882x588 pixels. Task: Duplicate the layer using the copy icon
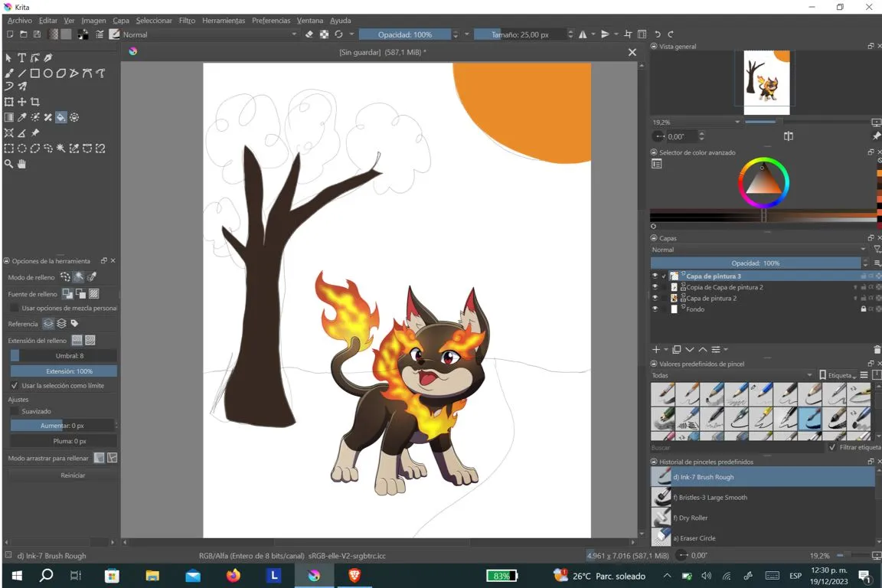[x=677, y=349]
